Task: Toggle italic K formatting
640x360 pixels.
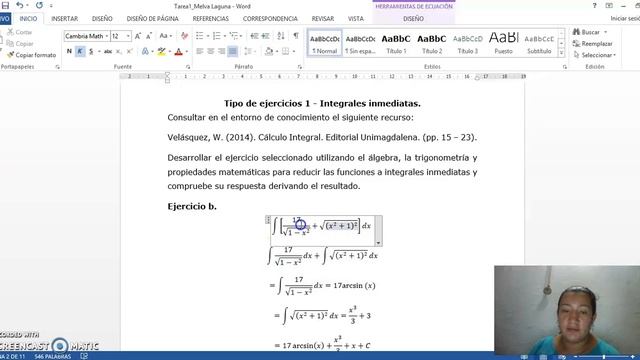Action: (80, 51)
